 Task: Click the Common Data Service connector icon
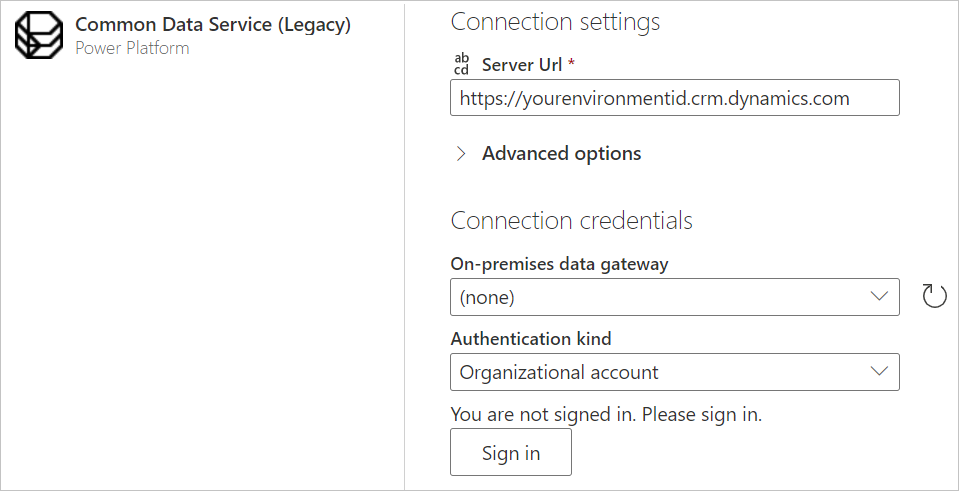[38, 37]
